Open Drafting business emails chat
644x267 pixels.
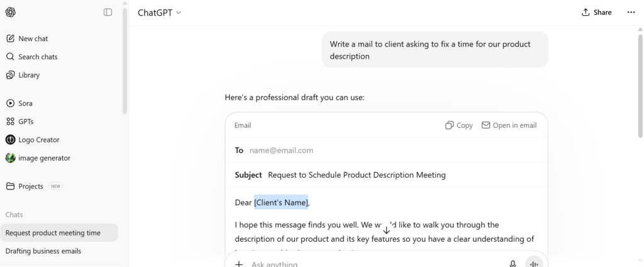click(x=43, y=251)
